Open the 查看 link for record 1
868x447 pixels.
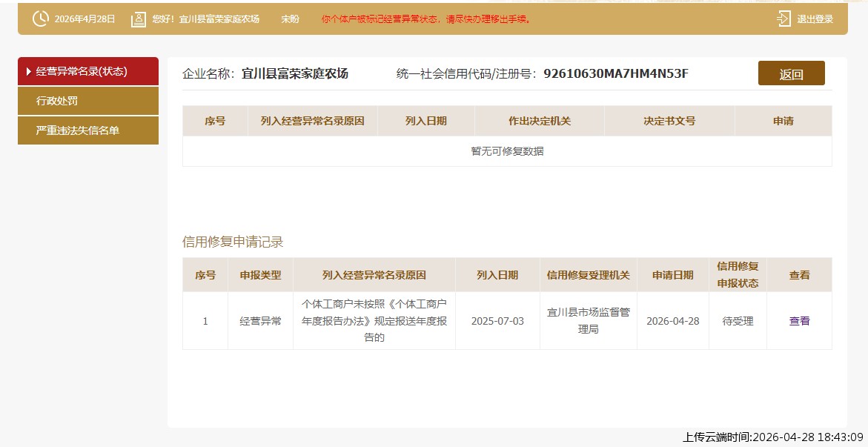(799, 321)
